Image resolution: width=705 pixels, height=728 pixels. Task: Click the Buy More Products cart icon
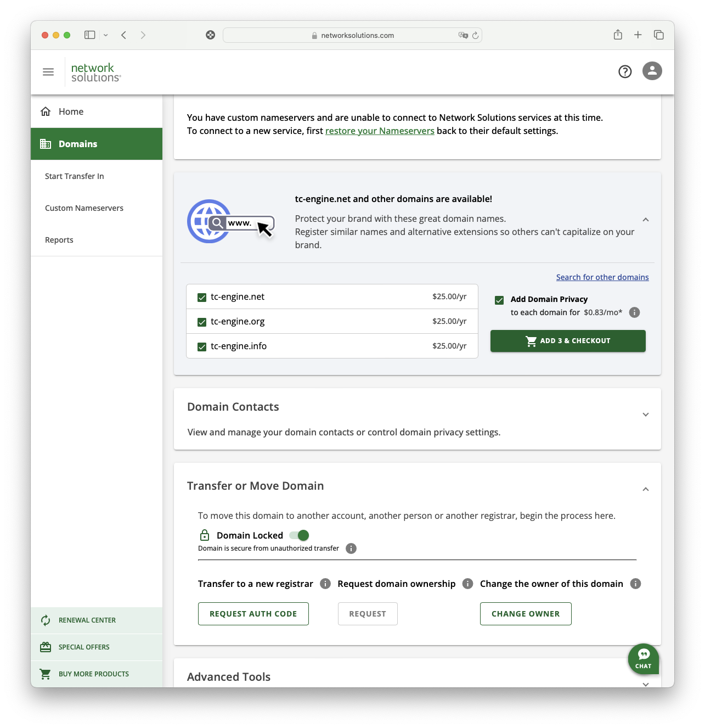tap(46, 674)
